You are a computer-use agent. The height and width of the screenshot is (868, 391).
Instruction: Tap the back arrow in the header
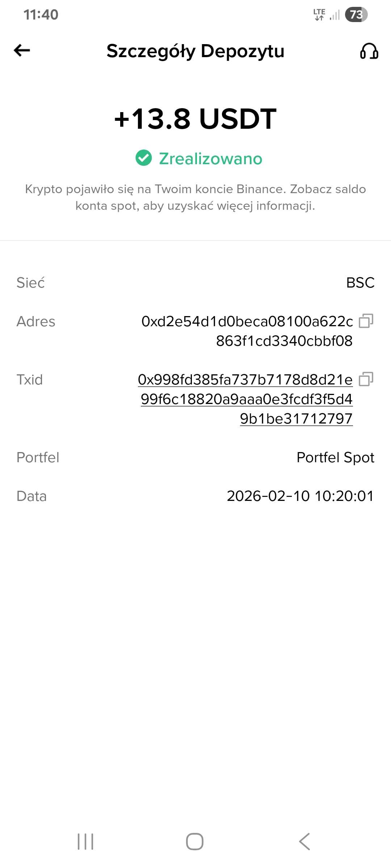coord(22,50)
